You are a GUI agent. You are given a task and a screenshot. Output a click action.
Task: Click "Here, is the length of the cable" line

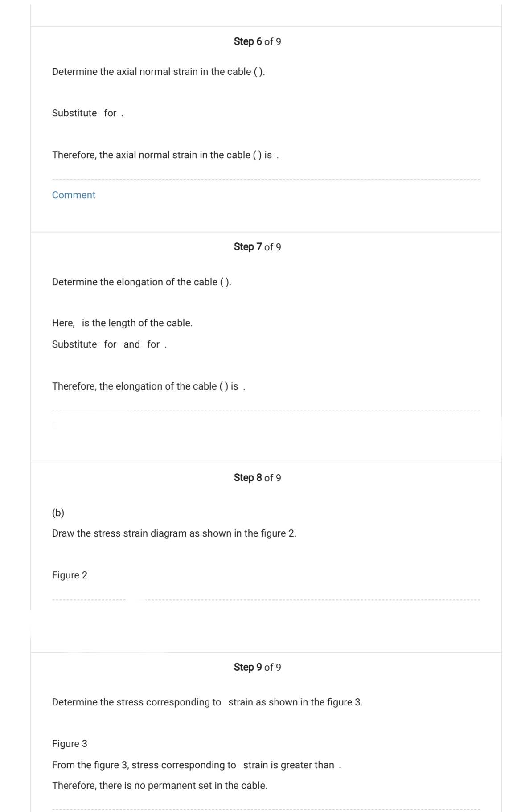coord(122,323)
